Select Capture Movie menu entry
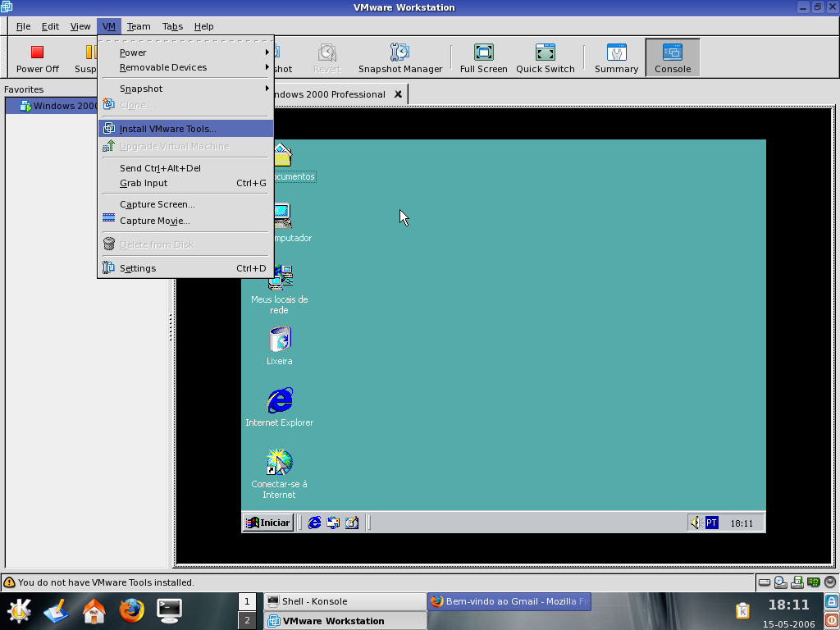This screenshot has width=840, height=630. point(185,221)
